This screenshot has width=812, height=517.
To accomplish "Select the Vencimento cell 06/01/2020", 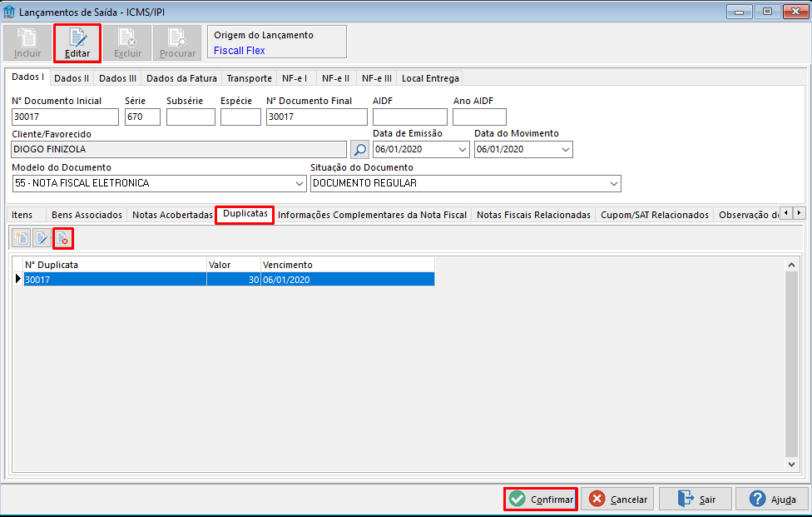I will (348, 280).
